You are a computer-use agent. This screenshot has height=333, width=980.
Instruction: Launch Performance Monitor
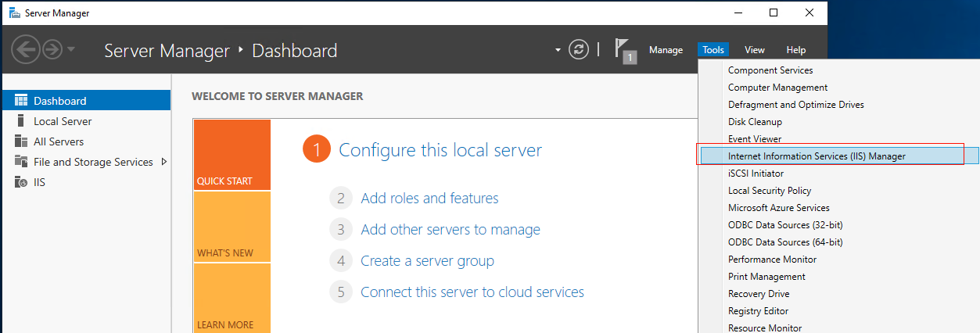tap(772, 260)
